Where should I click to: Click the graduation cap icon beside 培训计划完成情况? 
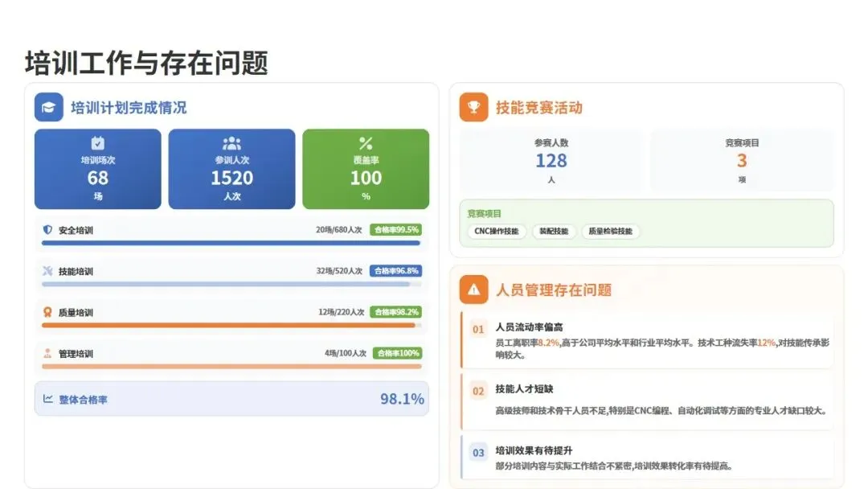point(49,107)
